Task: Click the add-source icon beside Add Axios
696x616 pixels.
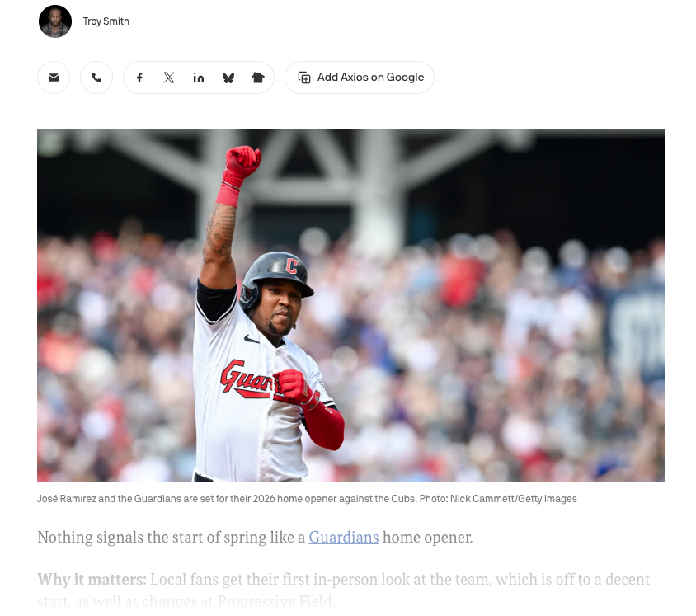Action: point(304,78)
